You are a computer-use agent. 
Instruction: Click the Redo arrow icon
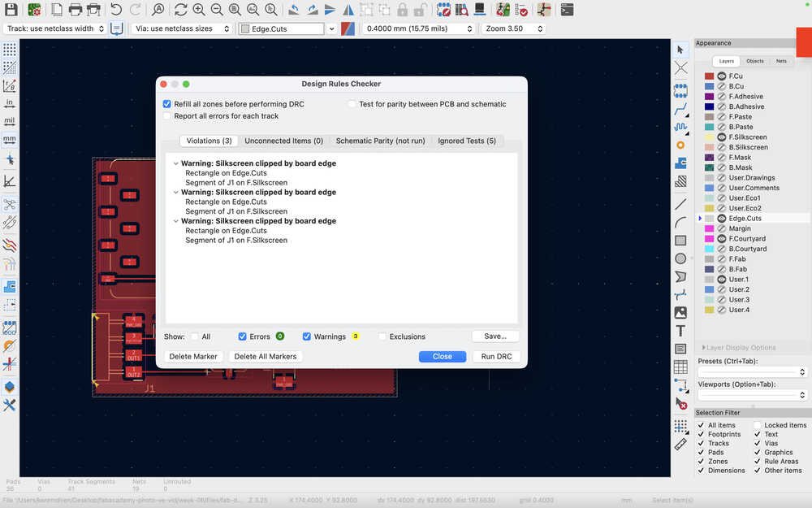point(135,9)
